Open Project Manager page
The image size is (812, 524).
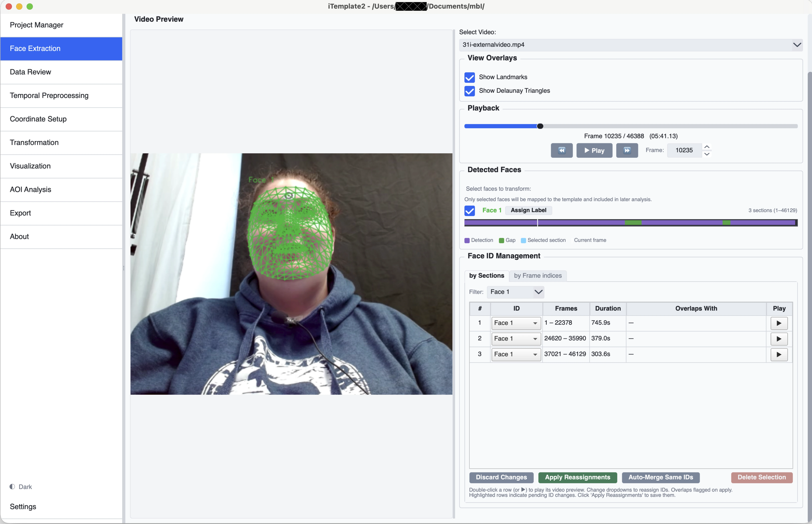coord(61,25)
